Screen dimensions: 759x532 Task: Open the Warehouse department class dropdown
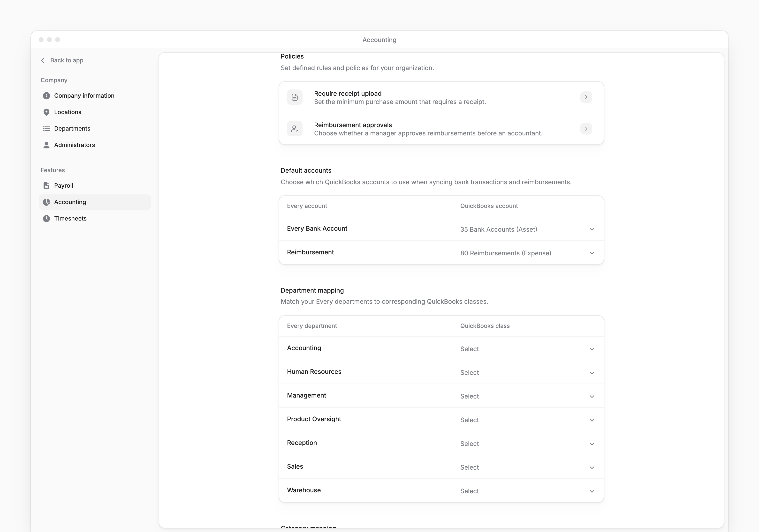click(x=527, y=491)
